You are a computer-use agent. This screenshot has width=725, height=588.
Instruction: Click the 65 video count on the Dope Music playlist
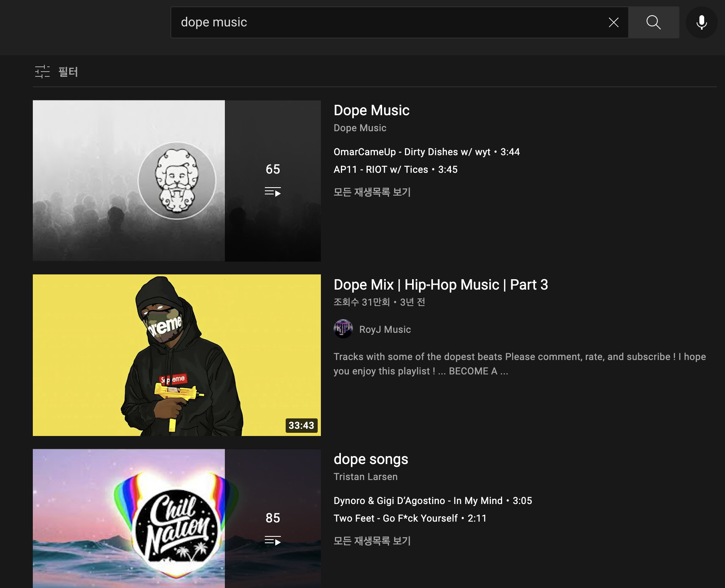(273, 169)
